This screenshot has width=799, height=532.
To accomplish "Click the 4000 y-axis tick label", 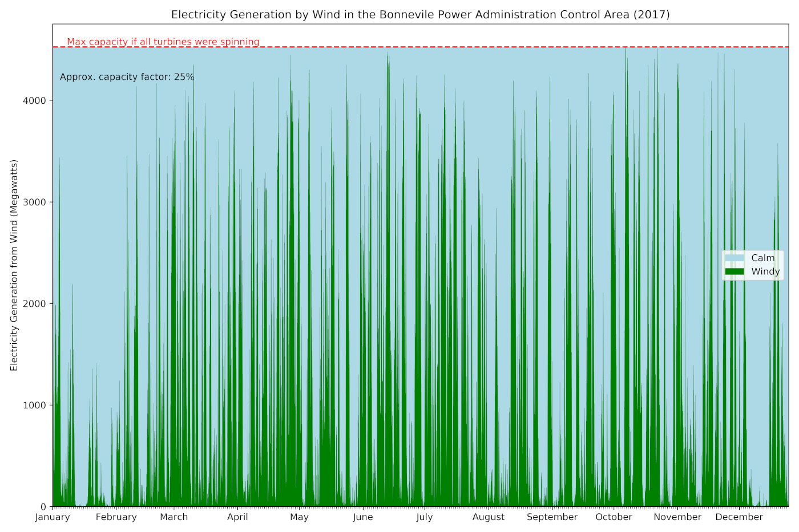I will pos(35,101).
